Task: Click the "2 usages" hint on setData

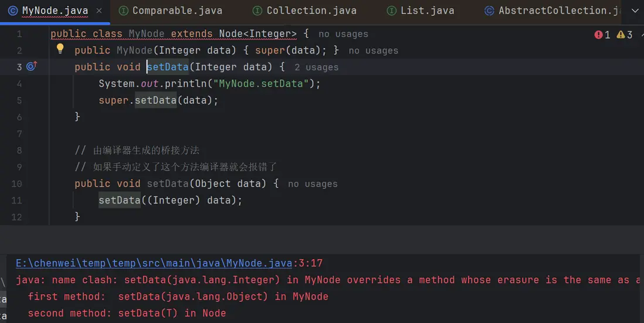Action: pos(316,67)
